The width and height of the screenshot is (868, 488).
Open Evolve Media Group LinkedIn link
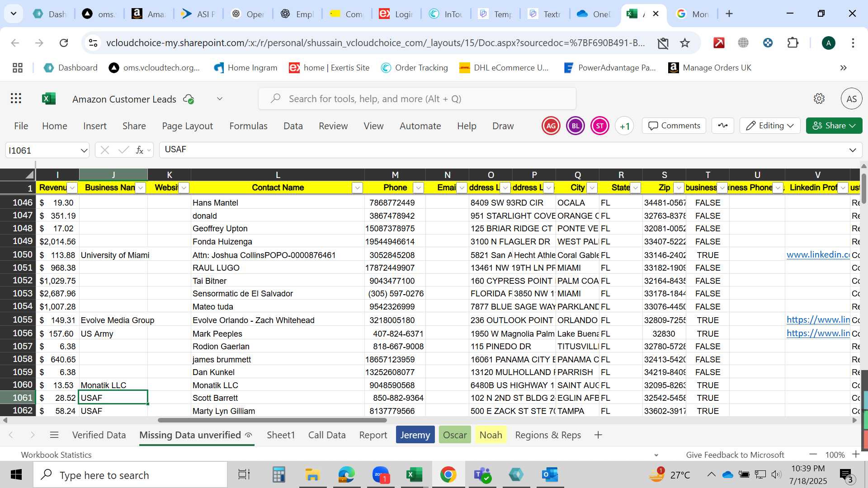(x=818, y=320)
